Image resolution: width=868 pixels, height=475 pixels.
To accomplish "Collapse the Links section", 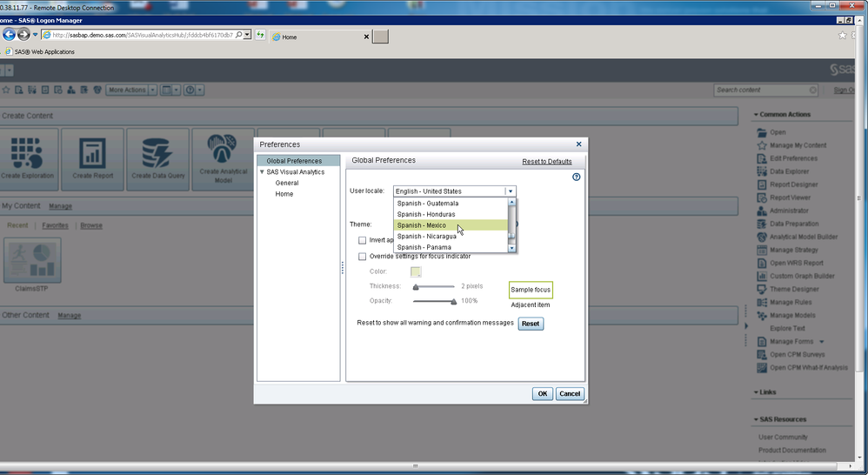I will (756, 392).
